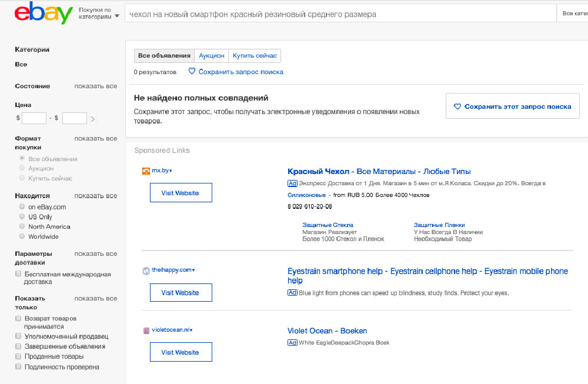Click the price range submit arrow
The height and width of the screenshot is (384, 588).
pos(92,119)
